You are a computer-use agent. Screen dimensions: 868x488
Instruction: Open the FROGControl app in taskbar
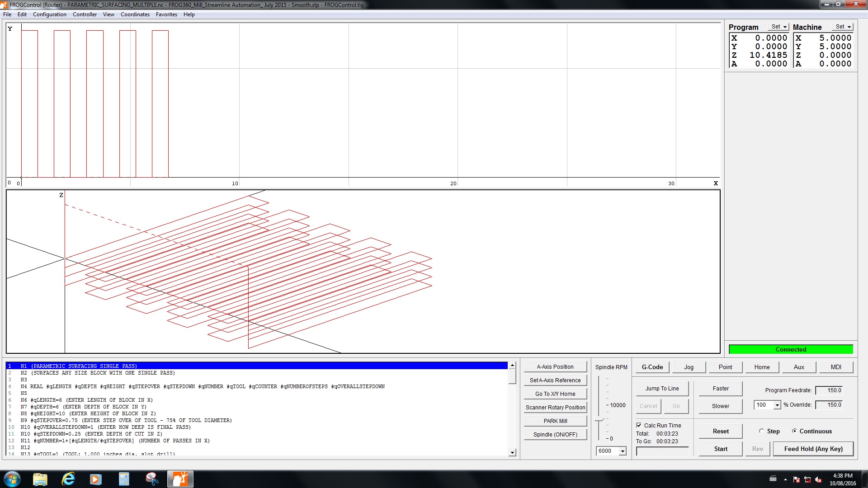[180, 479]
